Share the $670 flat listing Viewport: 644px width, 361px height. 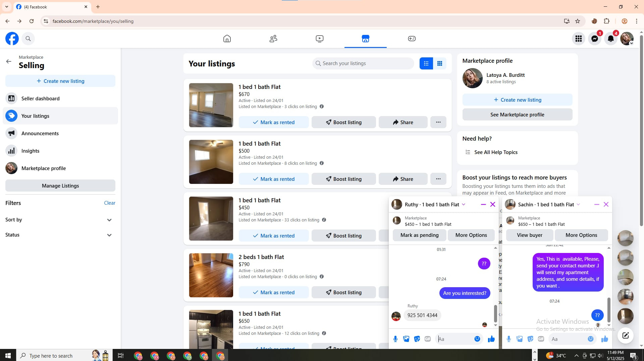point(403,122)
